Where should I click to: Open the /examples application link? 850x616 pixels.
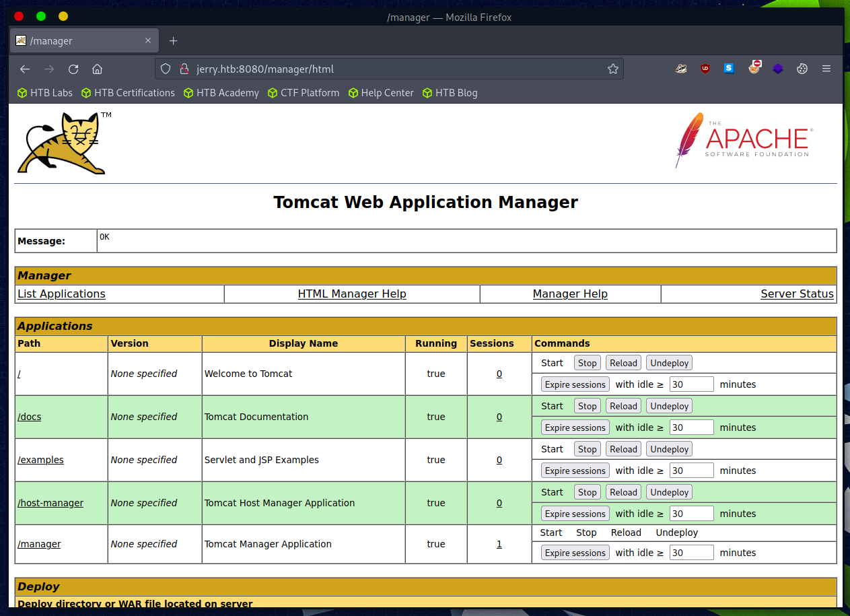coord(40,460)
